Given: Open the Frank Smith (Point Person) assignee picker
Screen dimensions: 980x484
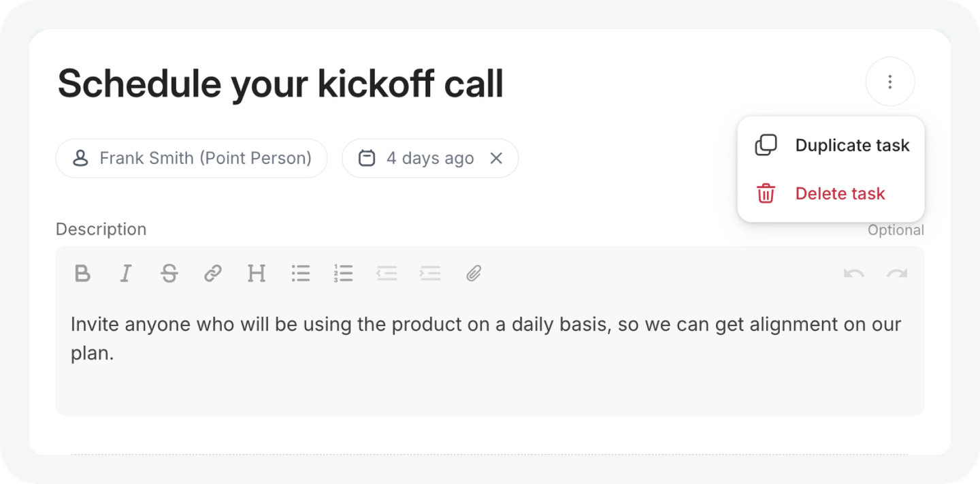Looking at the screenshot, I should [x=191, y=159].
